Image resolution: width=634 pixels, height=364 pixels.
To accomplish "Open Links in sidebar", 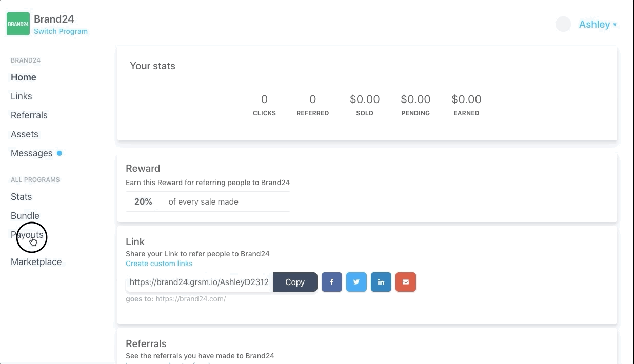I will click(22, 96).
